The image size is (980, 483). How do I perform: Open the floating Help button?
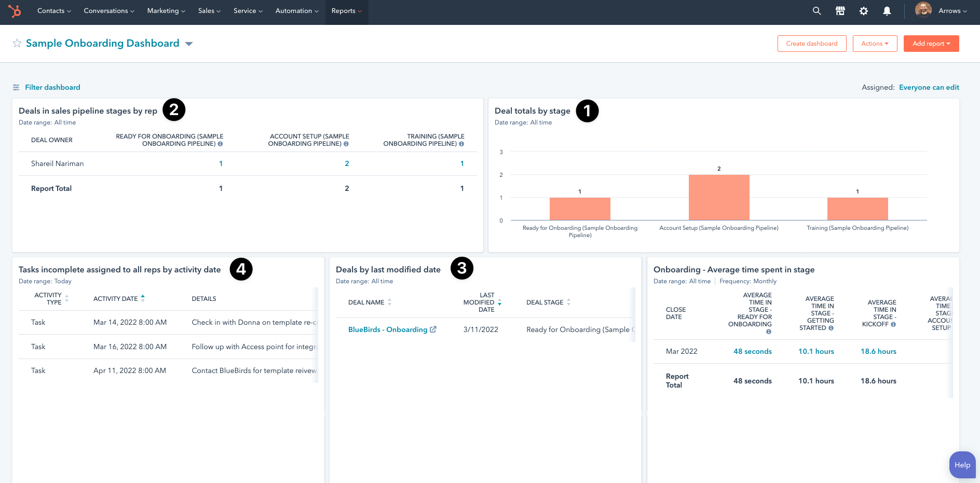[x=962, y=465]
